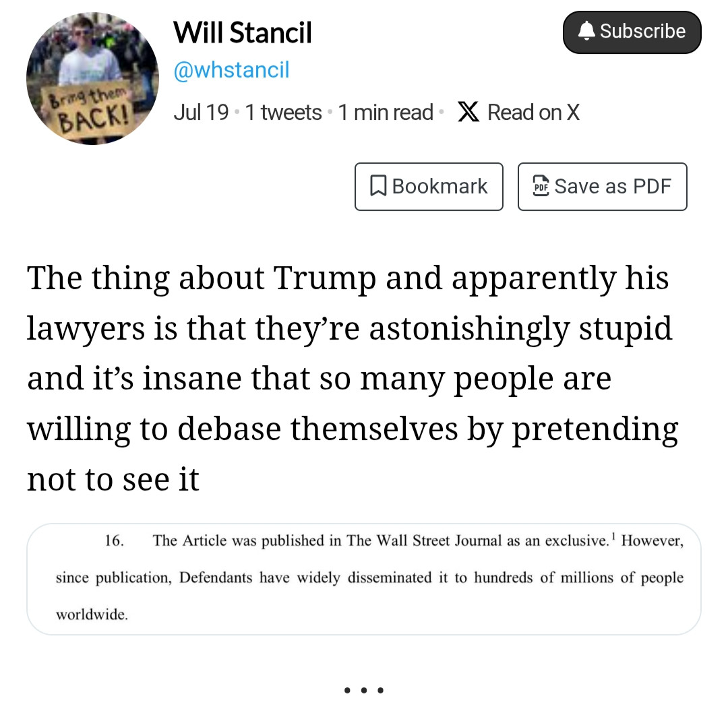Click the 1 tweets count label

click(x=283, y=113)
